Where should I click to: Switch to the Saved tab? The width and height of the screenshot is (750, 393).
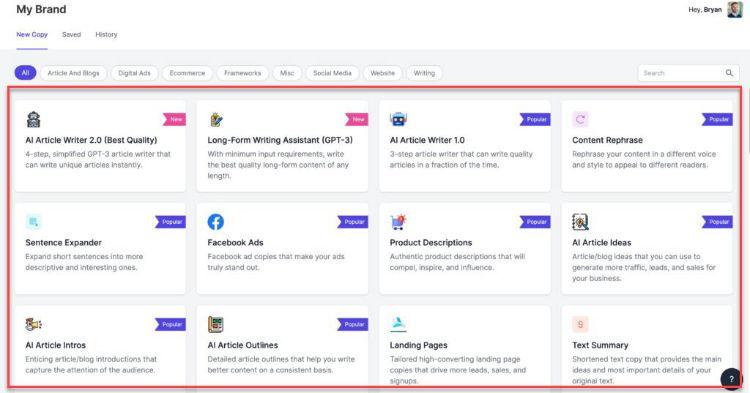point(71,34)
